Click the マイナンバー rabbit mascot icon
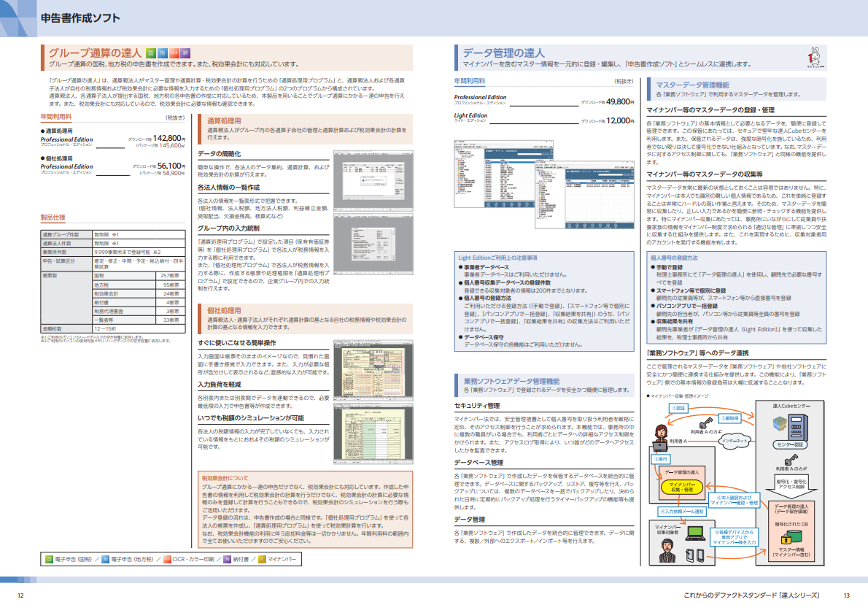The width and height of the screenshot is (868, 613). pos(815,57)
